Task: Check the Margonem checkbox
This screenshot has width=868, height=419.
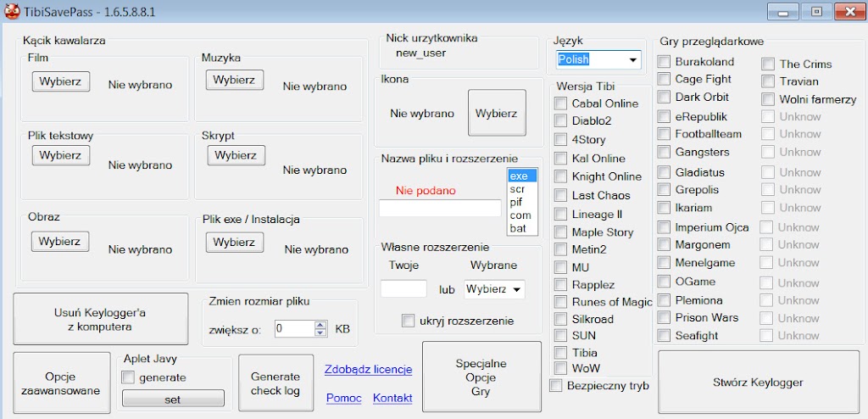Action: [664, 244]
